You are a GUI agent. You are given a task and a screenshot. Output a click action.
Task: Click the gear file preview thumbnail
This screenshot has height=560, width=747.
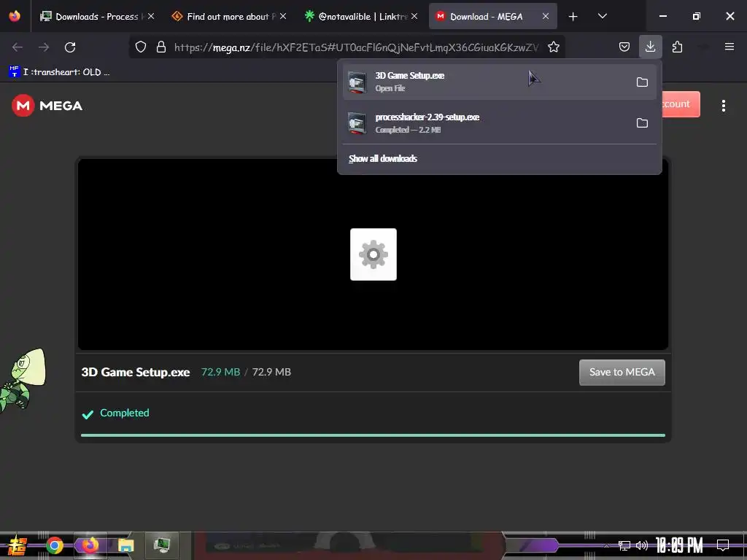(373, 254)
